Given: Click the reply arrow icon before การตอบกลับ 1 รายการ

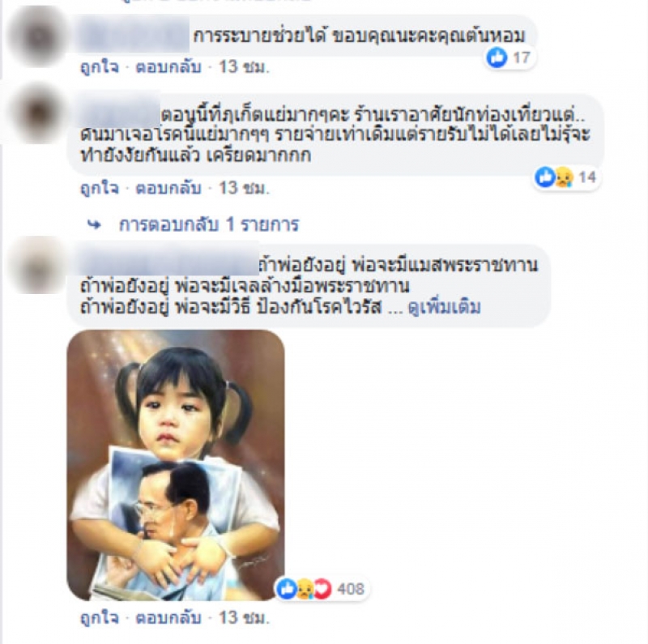Looking at the screenshot, I should coord(94,224).
